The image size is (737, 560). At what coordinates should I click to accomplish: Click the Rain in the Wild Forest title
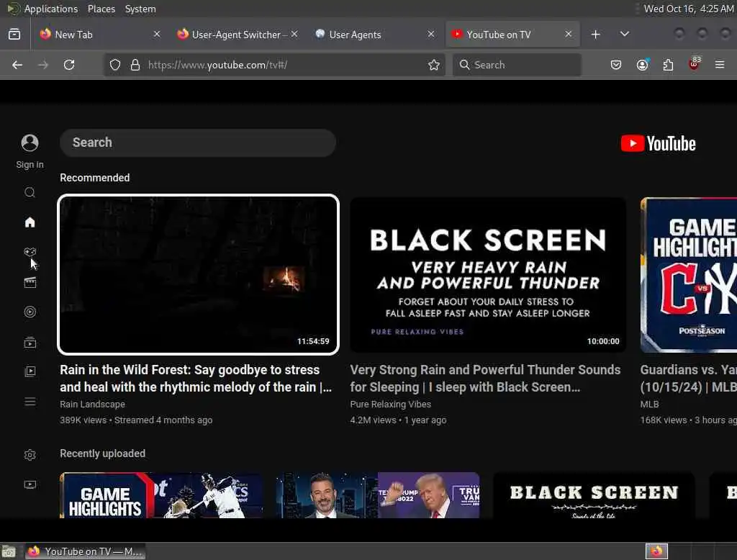(x=196, y=379)
